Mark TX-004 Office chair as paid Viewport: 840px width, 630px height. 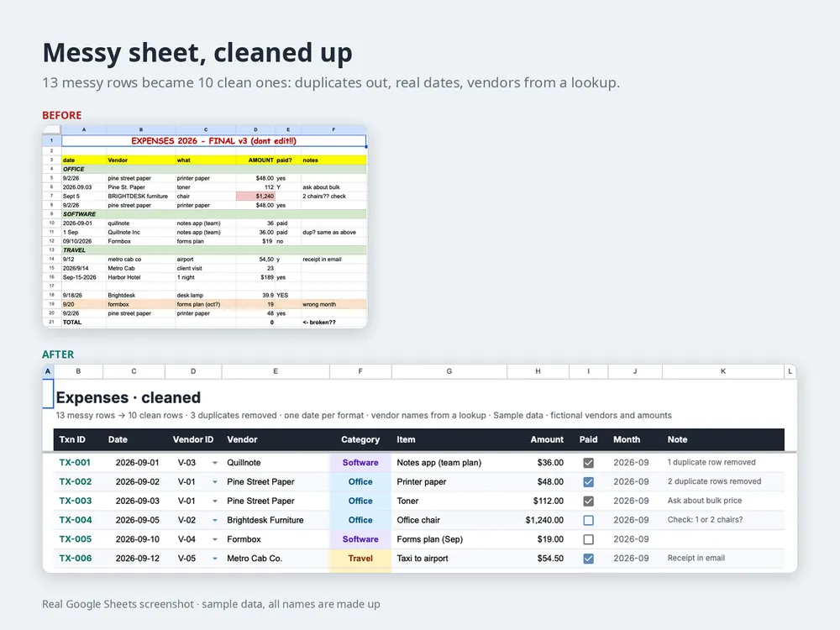point(588,520)
